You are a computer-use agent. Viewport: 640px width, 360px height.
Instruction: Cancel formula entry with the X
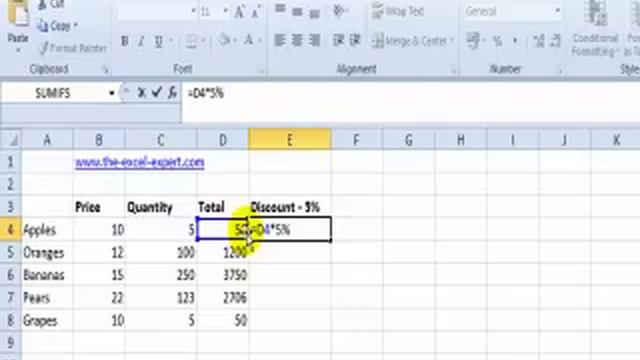(141, 93)
